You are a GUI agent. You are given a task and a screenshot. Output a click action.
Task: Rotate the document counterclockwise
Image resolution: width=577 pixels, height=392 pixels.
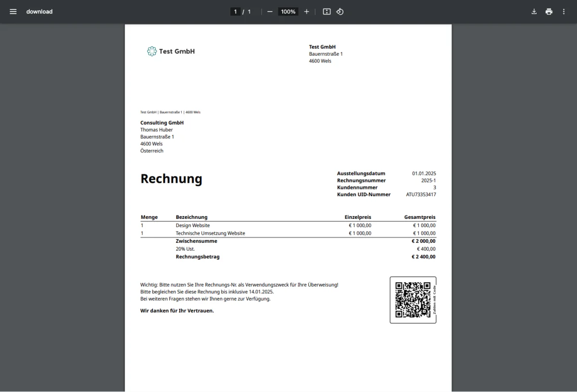[x=340, y=12]
